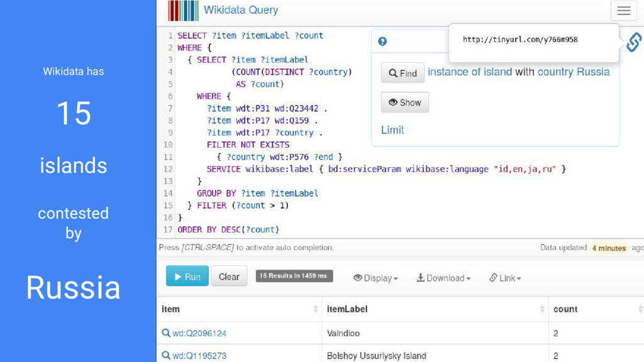
Task: Click the Find button
Action: pos(402,73)
